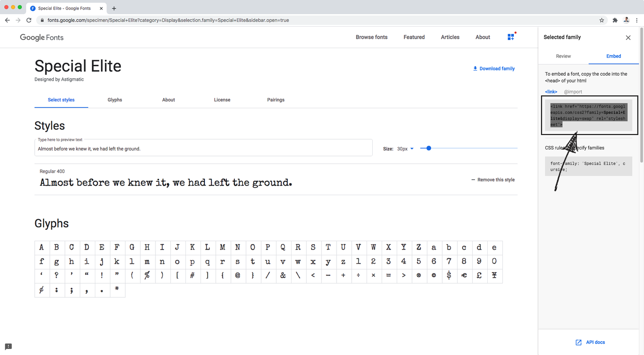Select the division sign glyph
644x355 pixels.
point(358,276)
